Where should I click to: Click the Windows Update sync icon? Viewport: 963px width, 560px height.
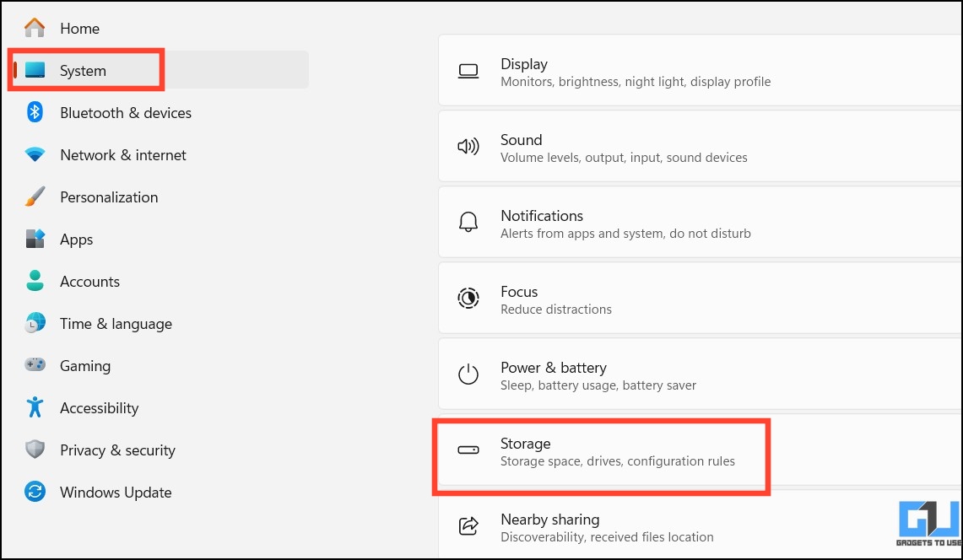(x=35, y=492)
